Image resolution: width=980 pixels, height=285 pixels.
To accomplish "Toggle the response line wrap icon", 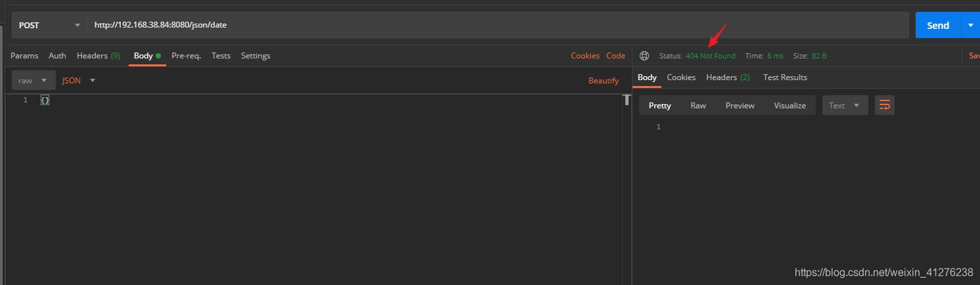I will (885, 105).
